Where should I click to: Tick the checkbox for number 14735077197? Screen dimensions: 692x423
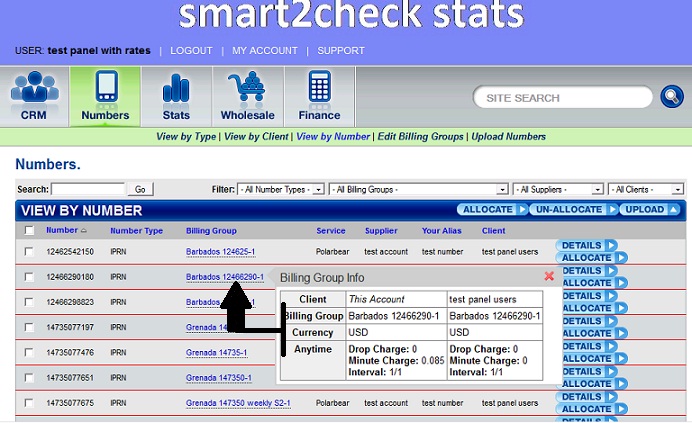(x=29, y=327)
